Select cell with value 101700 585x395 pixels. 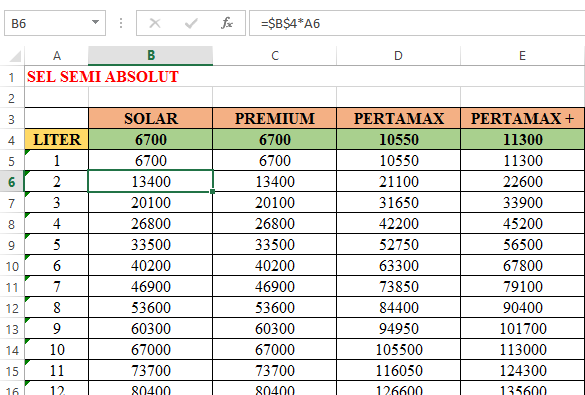522,329
